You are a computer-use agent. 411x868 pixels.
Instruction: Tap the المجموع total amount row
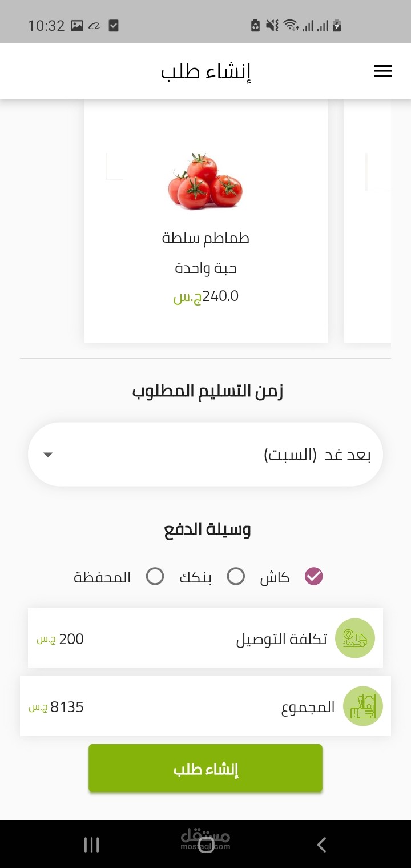coord(205,706)
